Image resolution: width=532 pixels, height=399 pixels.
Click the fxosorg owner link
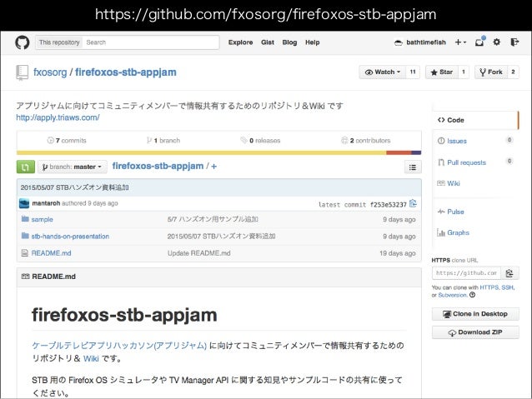50,72
